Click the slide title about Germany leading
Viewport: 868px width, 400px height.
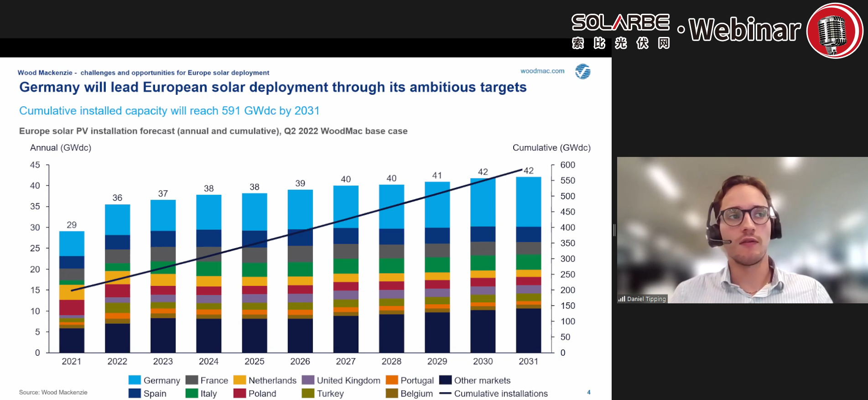(x=273, y=87)
